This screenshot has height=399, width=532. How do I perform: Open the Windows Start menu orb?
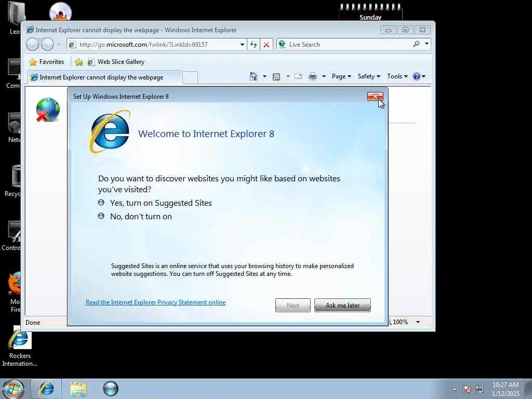pyautogui.click(x=13, y=389)
